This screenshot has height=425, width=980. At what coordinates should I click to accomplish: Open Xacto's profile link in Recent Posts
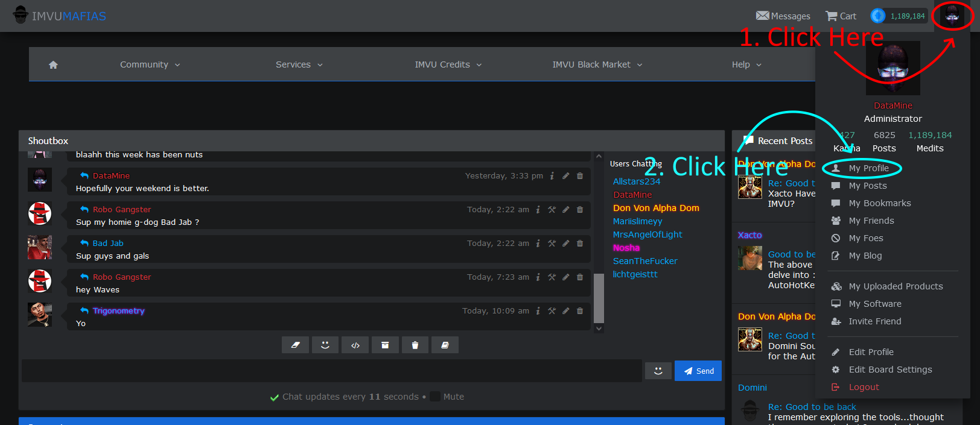(x=750, y=235)
